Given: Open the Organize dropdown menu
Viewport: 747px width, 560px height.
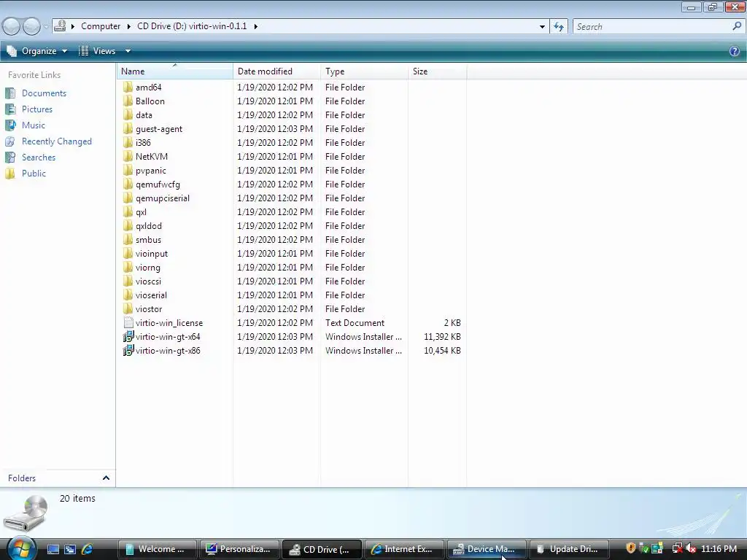Looking at the screenshot, I should 36,51.
